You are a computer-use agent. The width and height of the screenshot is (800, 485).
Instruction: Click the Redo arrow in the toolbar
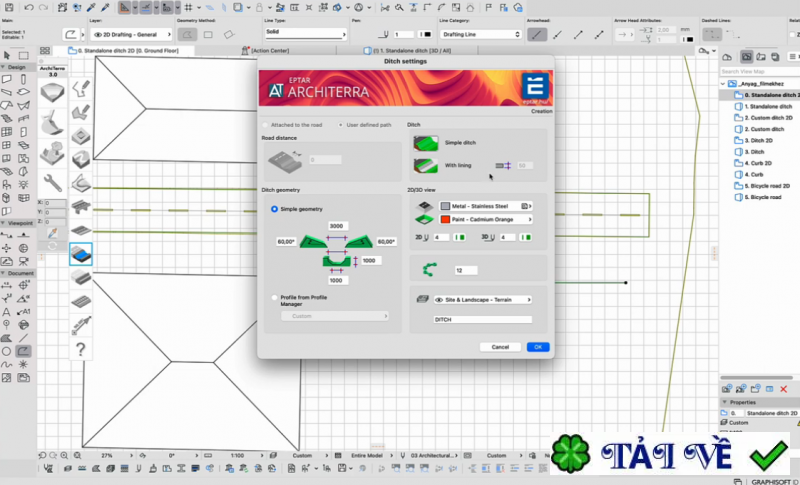click(43, 8)
